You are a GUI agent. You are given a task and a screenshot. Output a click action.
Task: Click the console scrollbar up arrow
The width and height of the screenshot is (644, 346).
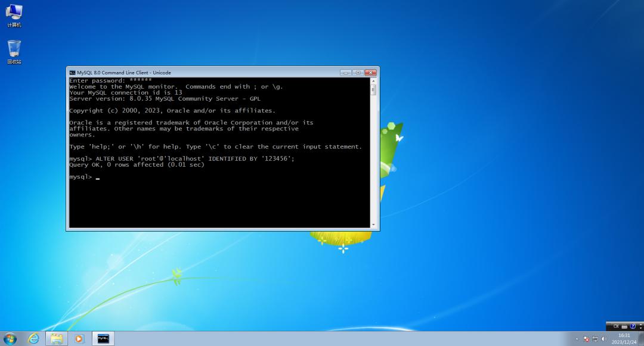point(373,81)
